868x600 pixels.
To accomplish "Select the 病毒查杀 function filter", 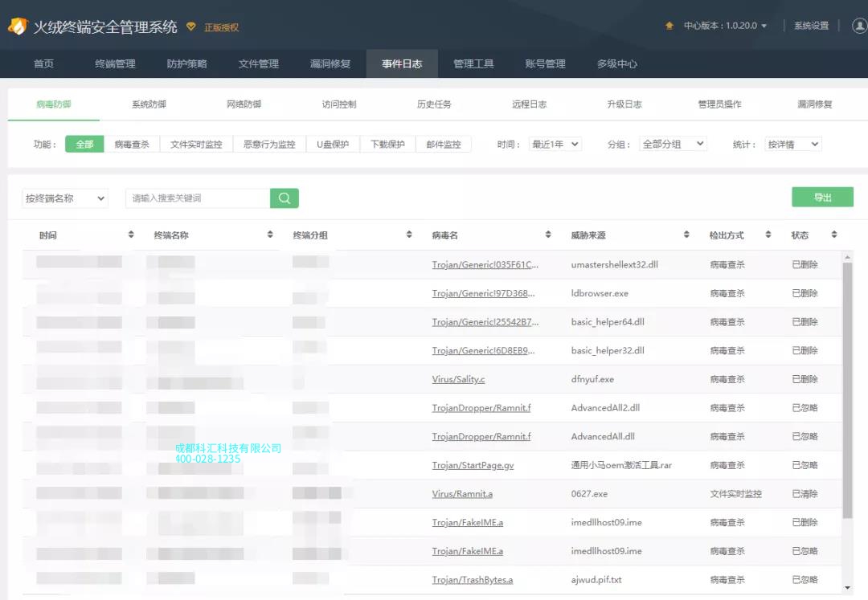I will (x=132, y=145).
